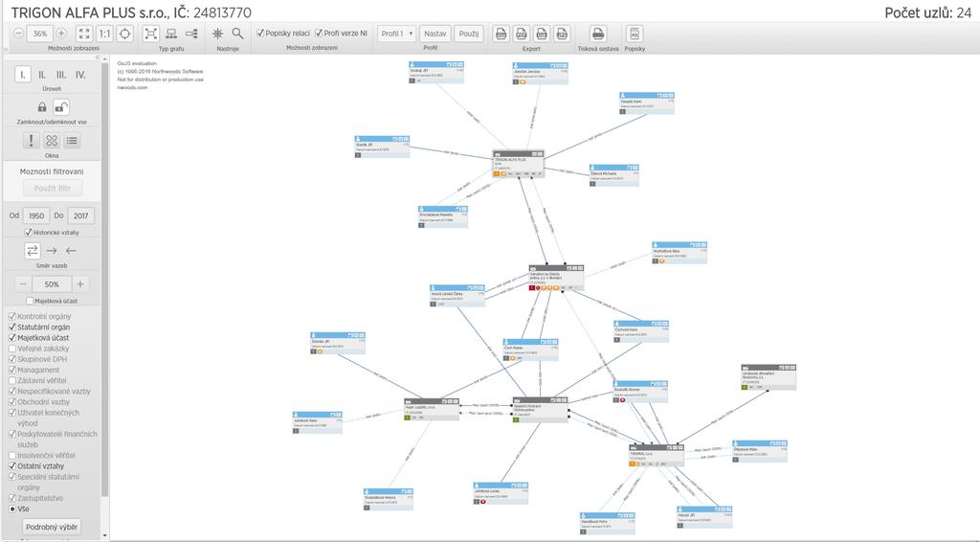Zoom in with the plus magnifier icon
This screenshot has height=542, width=980.
click(x=61, y=34)
